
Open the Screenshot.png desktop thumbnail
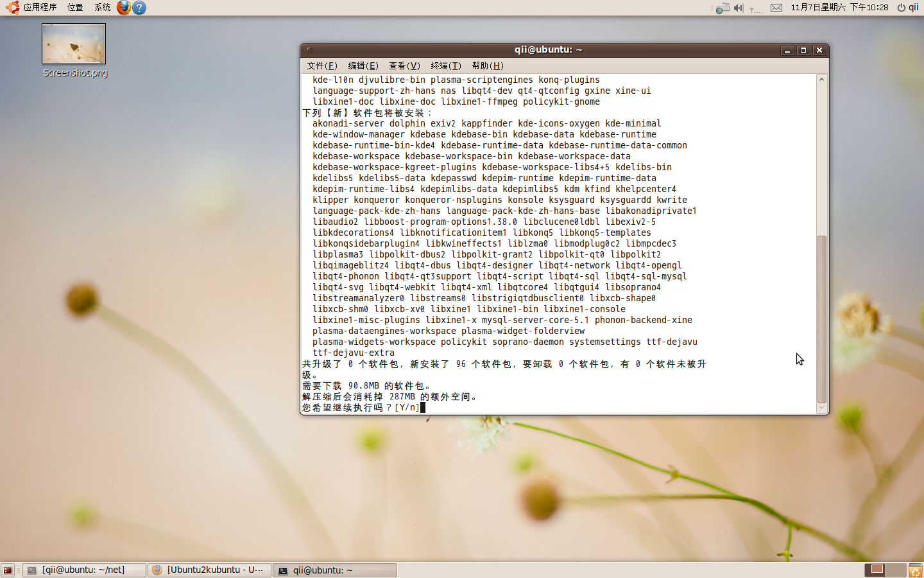74,44
